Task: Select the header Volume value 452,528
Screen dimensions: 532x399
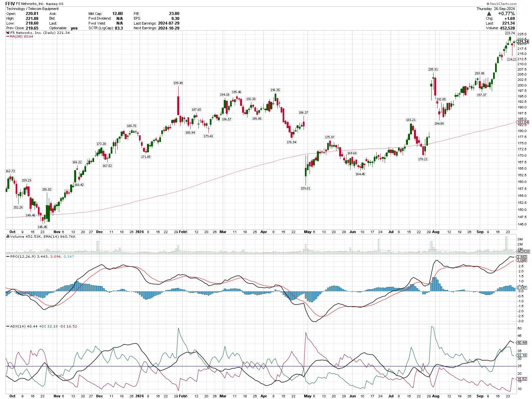Action: pos(507,28)
